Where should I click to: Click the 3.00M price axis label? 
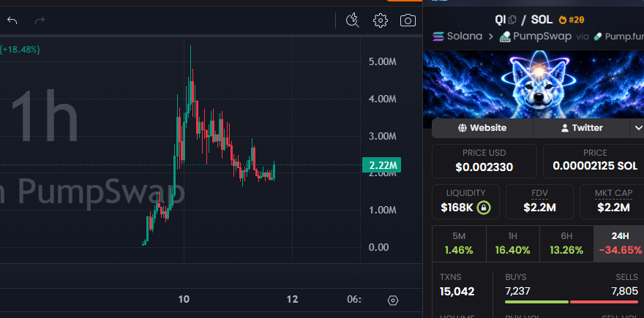pos(382,136)
